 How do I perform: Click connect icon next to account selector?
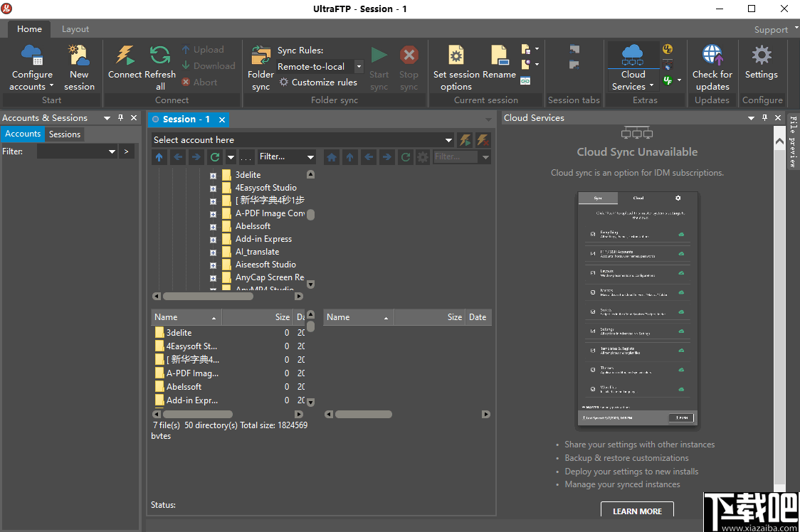pyautogui.click(x=465, y=140)
